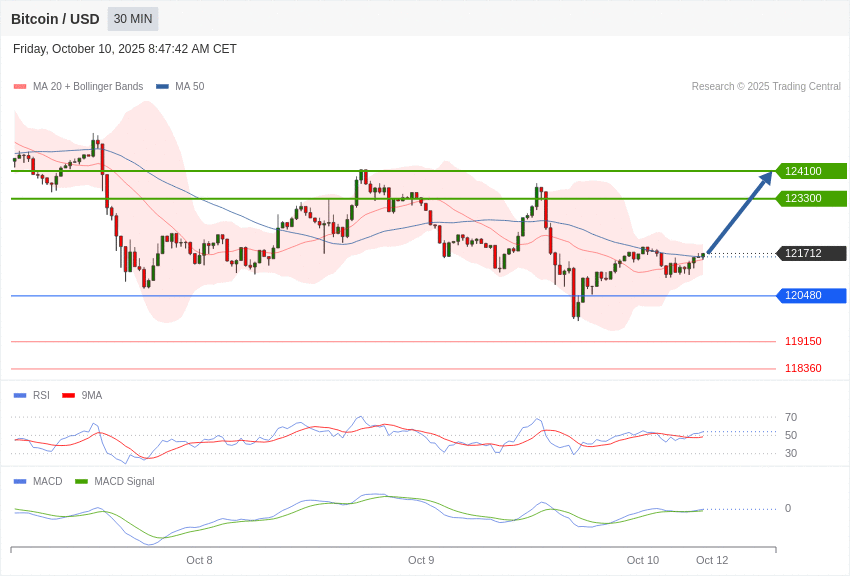850x576 pixels.
Task: Select the 124100 green resistance price tag
Action: pos(811,171)
